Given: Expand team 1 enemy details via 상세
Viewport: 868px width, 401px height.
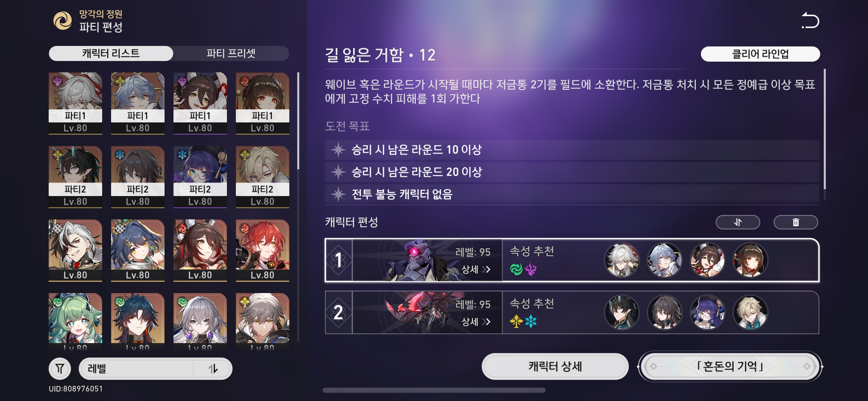Looking at the screenshot, I should [x=476, y=269].
